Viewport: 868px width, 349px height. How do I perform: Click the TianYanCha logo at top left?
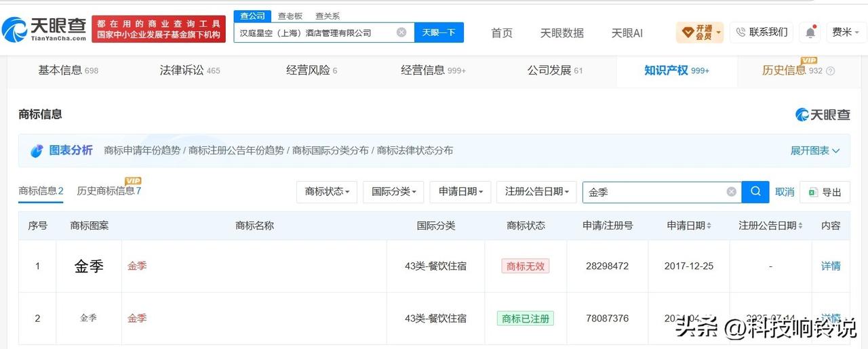pyautogui.click(x=44, y=28)
